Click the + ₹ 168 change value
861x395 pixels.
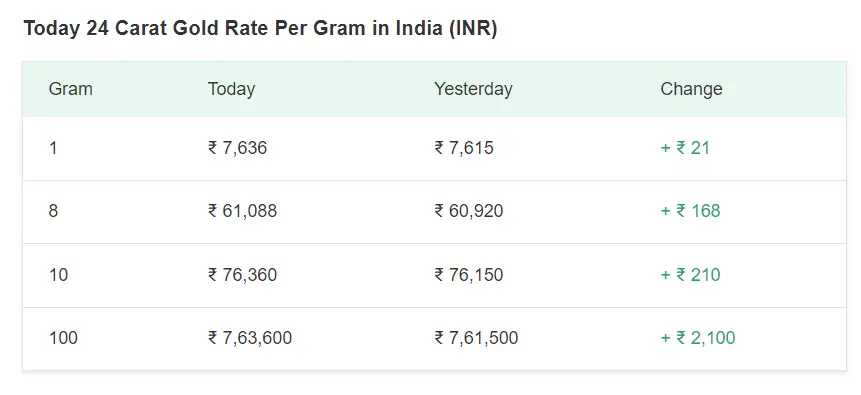coord(690,211)
